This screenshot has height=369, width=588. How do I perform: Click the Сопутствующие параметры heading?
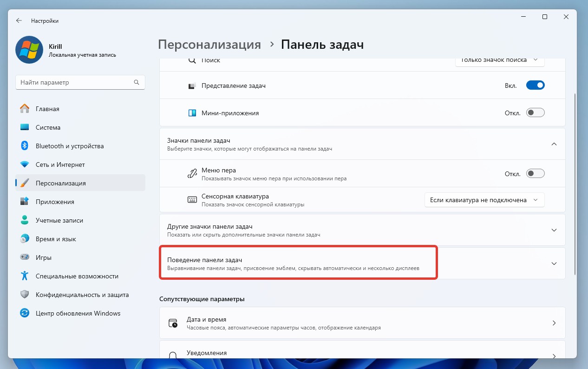click(202, 299)
